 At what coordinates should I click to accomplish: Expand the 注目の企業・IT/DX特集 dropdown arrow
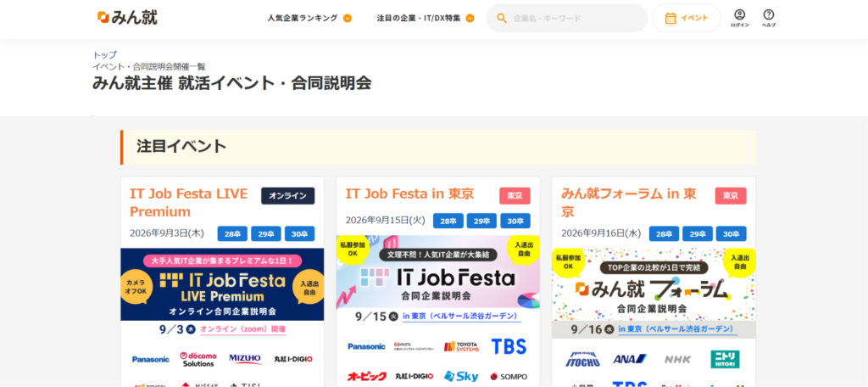(470, 19)
